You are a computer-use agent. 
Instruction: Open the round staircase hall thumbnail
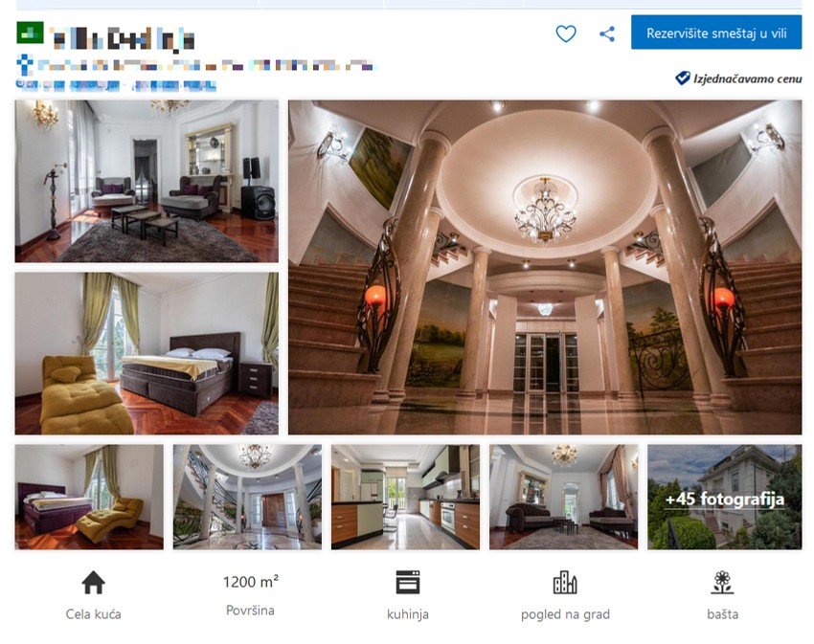coord(247,498)
